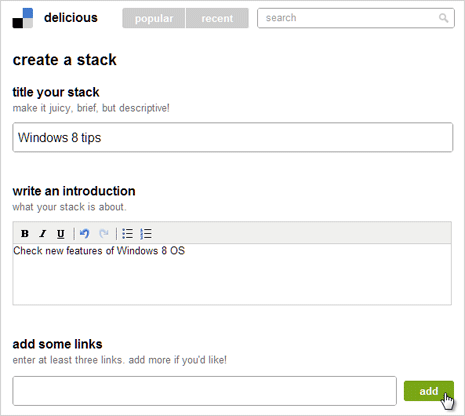Insert a bulleted list in the introduction
Screen dimensions: 465x416
127,234
